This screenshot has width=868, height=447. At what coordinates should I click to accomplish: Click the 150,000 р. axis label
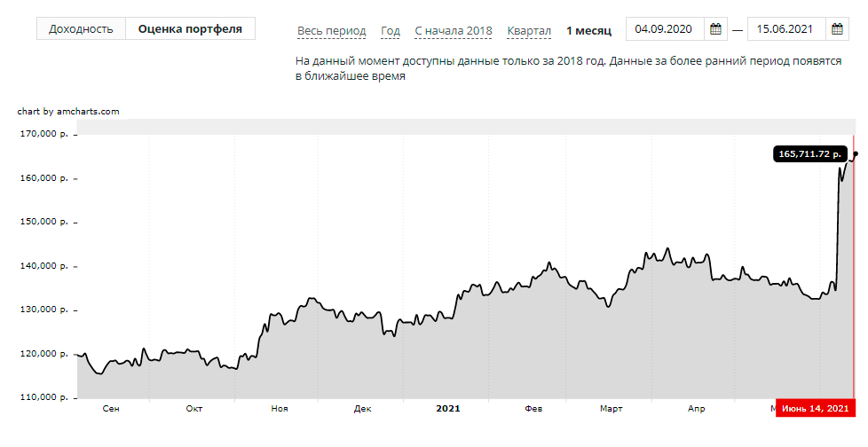click(44, 222)
